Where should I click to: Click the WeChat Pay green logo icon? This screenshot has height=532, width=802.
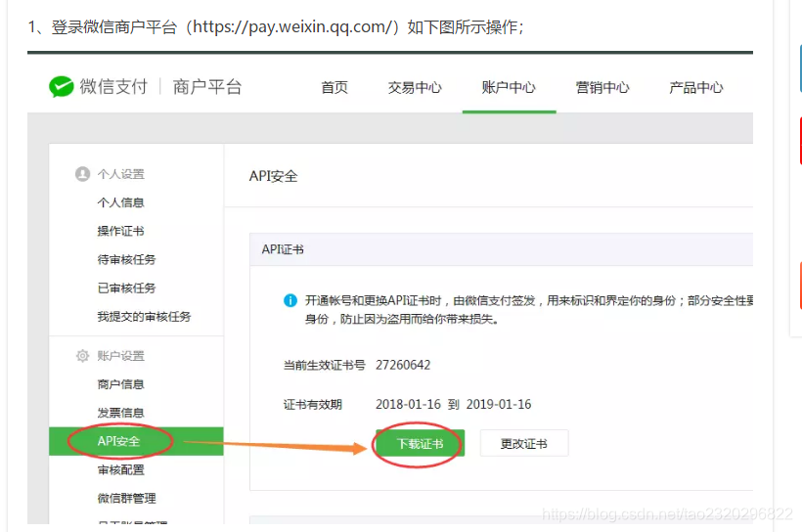pos(62,86)
